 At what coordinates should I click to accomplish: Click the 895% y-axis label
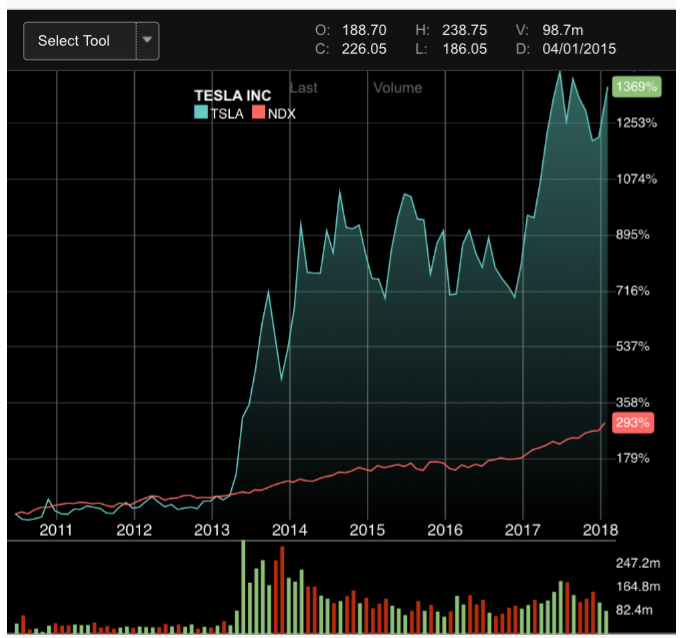tap(633, 235)
